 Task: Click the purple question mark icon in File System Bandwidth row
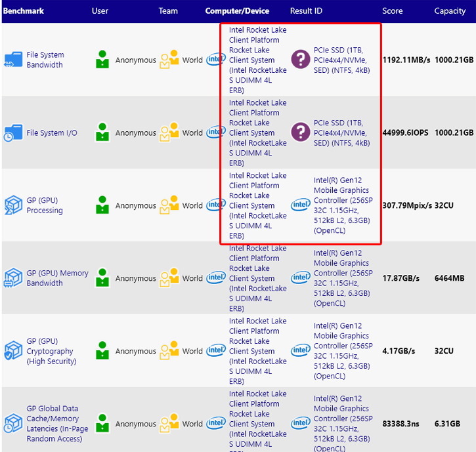pos(301,60)
